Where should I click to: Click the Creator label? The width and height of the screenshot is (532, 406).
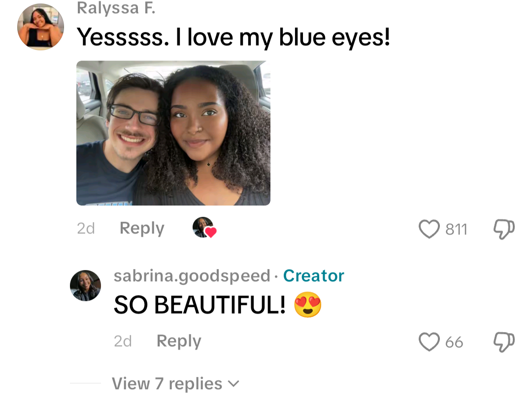[313, 275]
